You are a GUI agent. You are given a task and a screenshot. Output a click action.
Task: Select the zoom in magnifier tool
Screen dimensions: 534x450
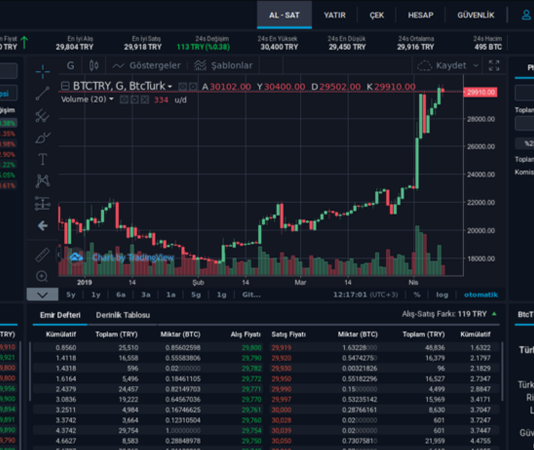42,276
